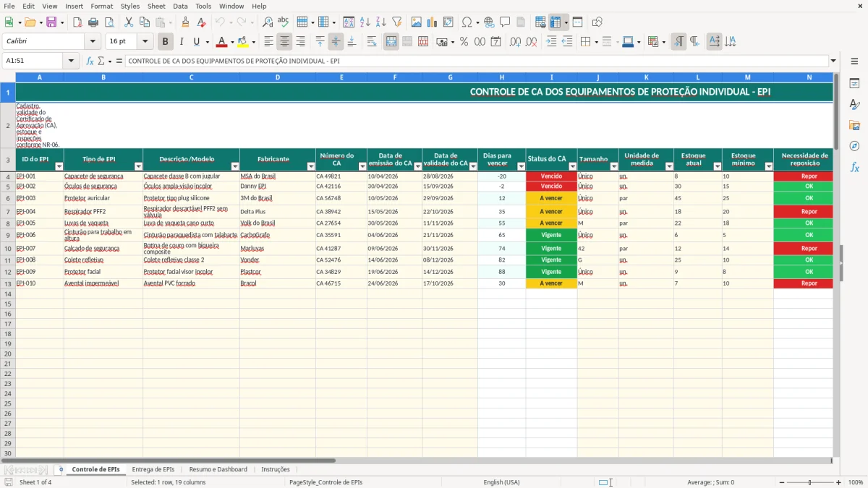Click the Insert Comment icon
The image size is (868, 488).
point(505,22)
